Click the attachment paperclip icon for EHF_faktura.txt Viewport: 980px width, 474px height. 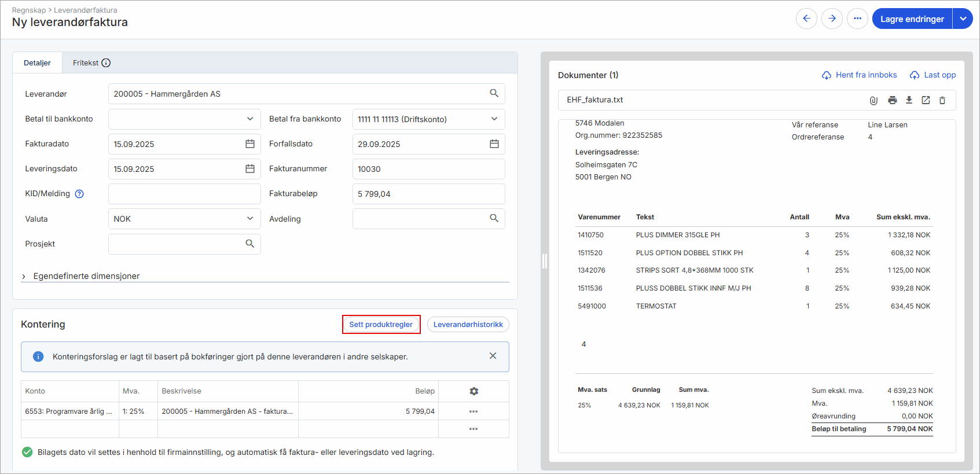pyautogui.click(x=873, y=100)
